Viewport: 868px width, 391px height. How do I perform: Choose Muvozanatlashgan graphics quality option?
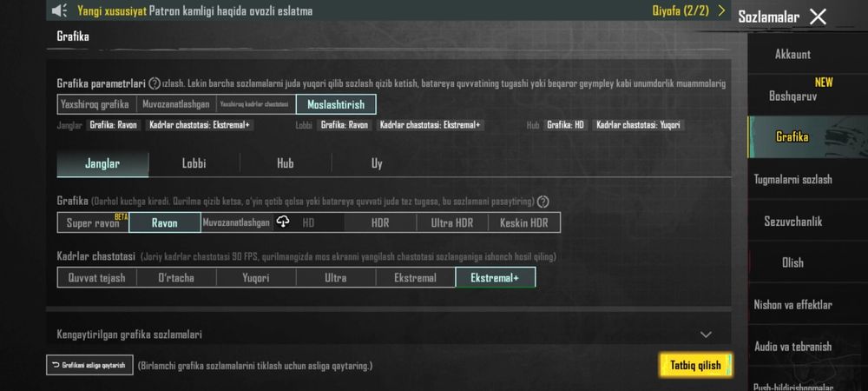pyautogui.click(x=236, y=222)
